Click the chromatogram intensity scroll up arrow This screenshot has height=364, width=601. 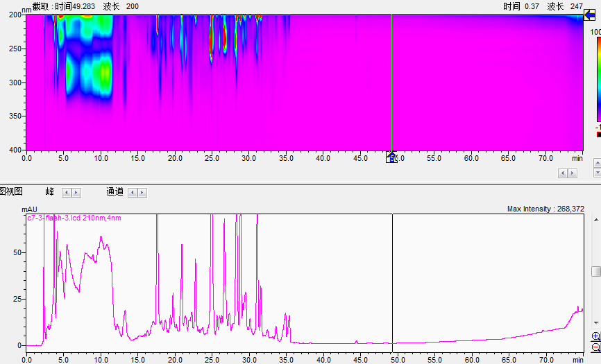pos(596,220)
